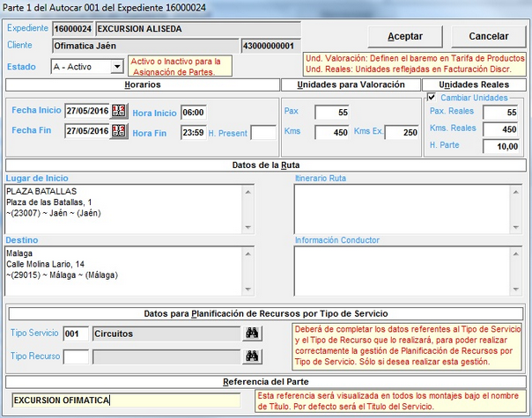Select the Referencia del Parte header

pos(266,382)
